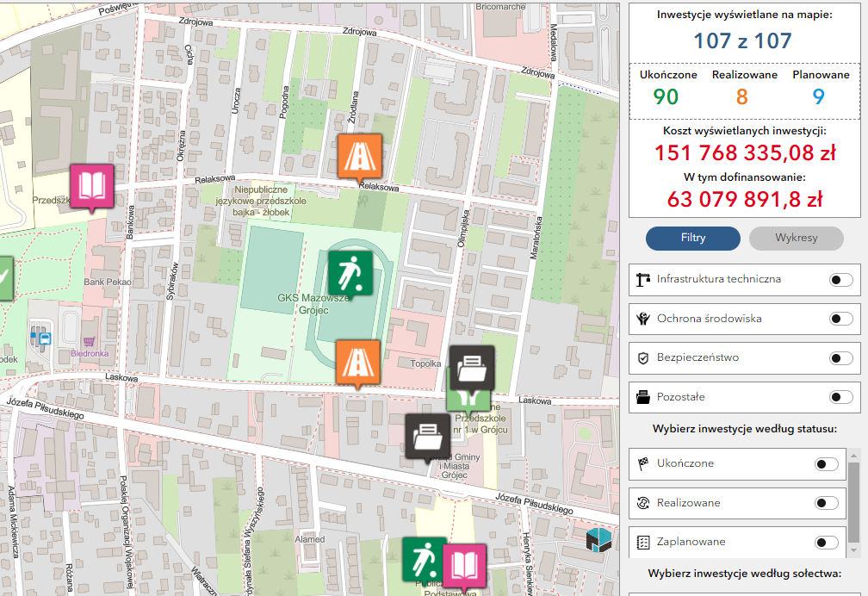The width and height of the screenshot is (868, 596).
Task: Click the cost value '151 768 335,08 zł'
Action: (745, 153)
